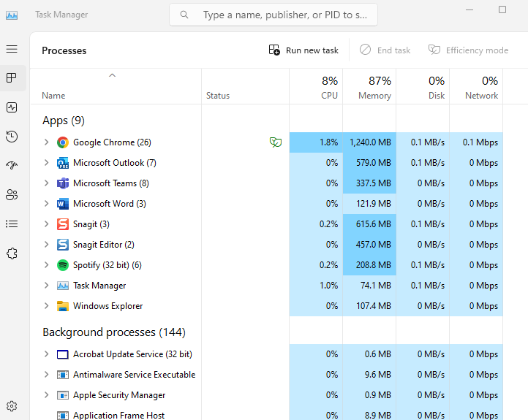Expand the Snagit Editor process group

coord(47,245)
